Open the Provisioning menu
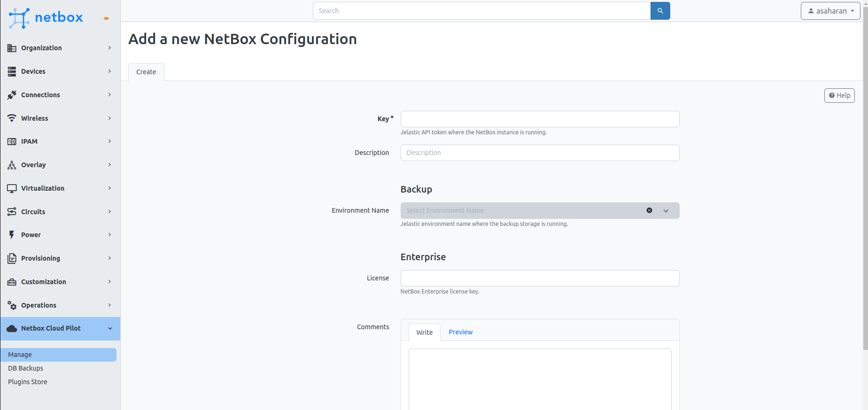This screenshot has height=410, width=868. [x=60, y=258]
